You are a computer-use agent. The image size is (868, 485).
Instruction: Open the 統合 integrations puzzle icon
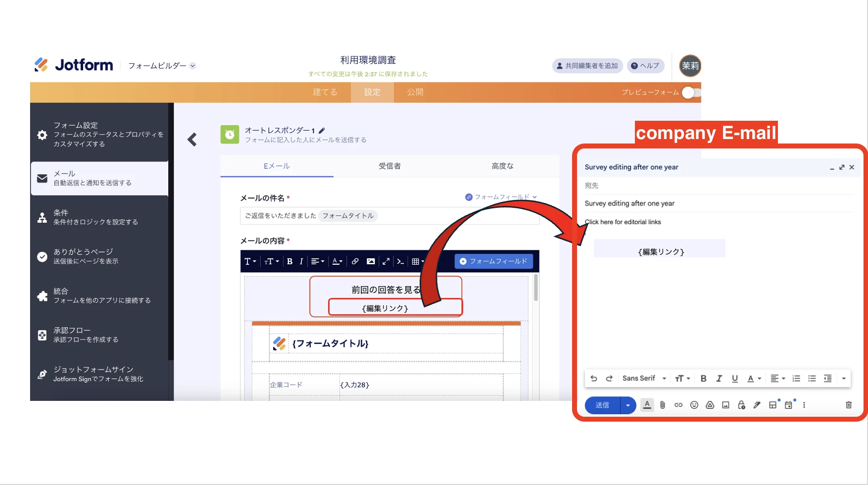coord(42,294)
